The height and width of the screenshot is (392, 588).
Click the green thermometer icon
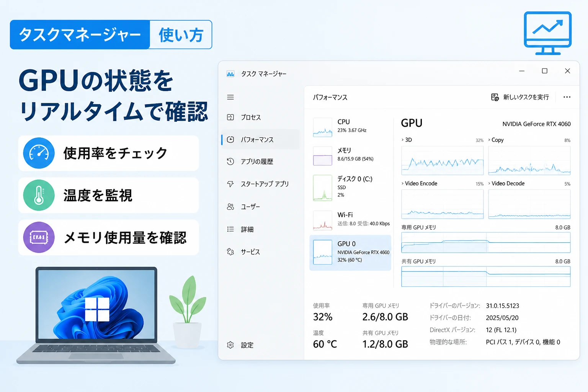tap(39, 195)
